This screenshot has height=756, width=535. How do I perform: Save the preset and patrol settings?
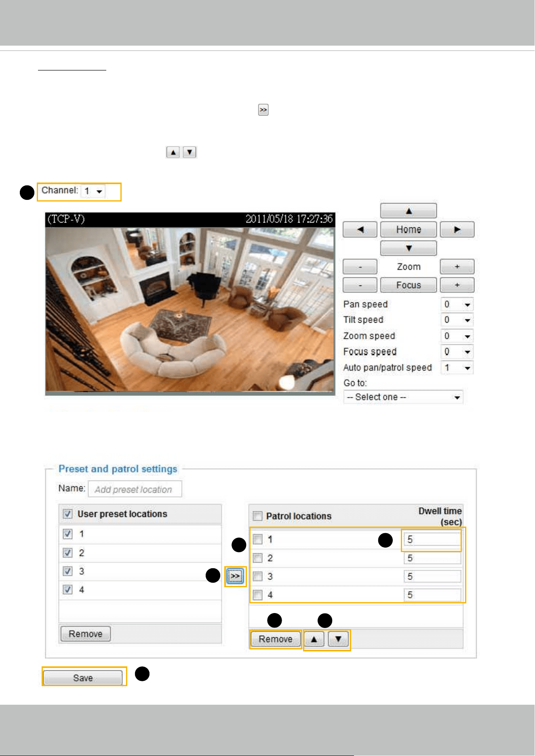(83, 678)
